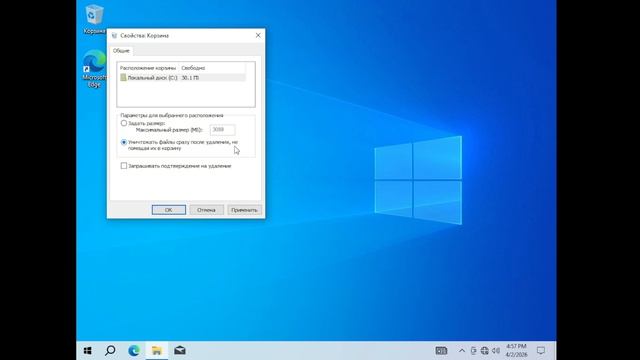Open File Explorer from the taskbar
Screen dimensions: 640x360
coord(157,351)
